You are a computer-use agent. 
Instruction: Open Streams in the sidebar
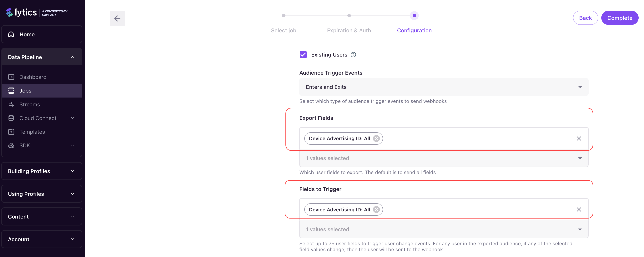tap(29, 104)
